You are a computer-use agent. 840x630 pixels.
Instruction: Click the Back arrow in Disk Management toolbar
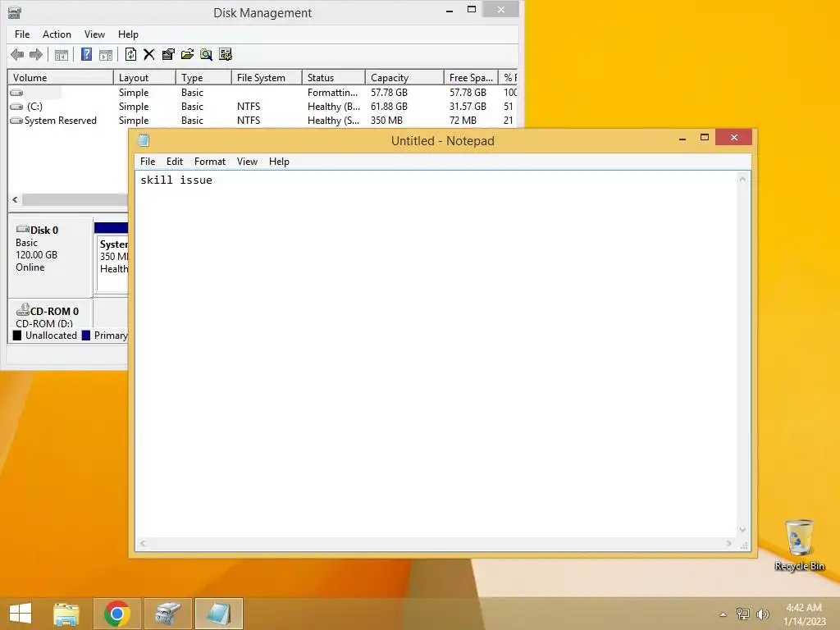click(17, 55)
